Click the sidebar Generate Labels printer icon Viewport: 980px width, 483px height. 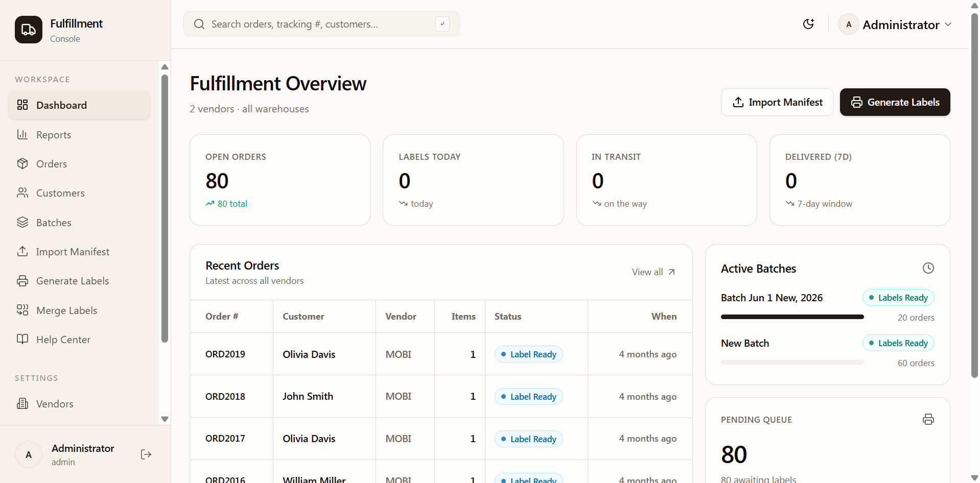[22, 281]
